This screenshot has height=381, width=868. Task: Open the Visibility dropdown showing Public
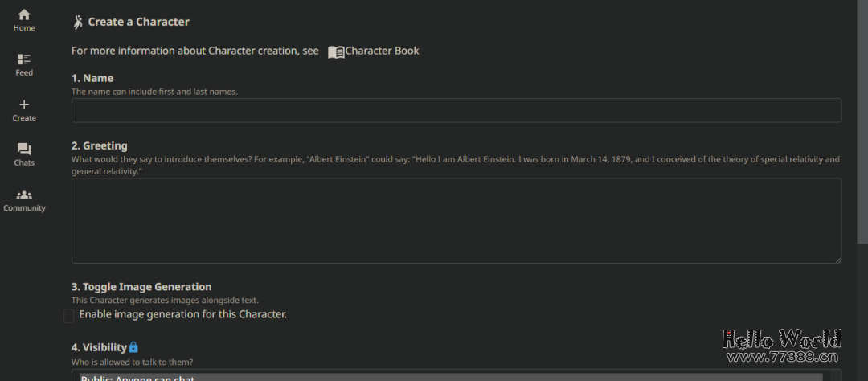click(450, 376)
